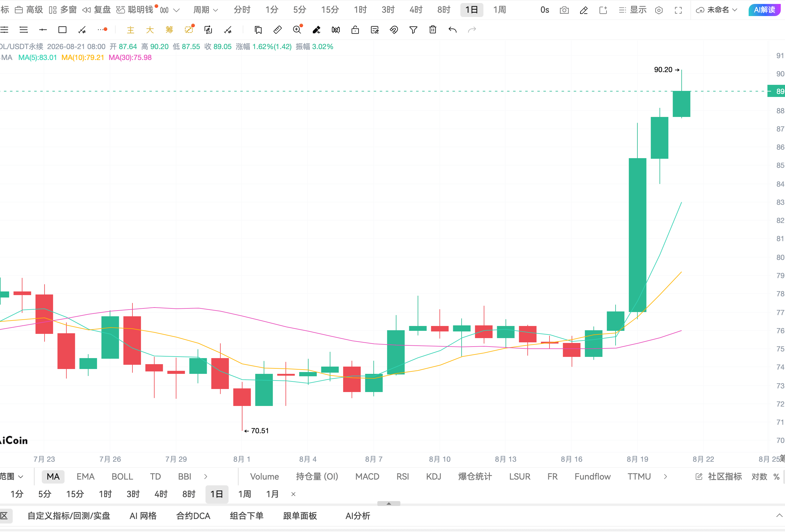Click the notes edit list icon
The width and height of the screenshot is (785, 532).
(375, 30)
